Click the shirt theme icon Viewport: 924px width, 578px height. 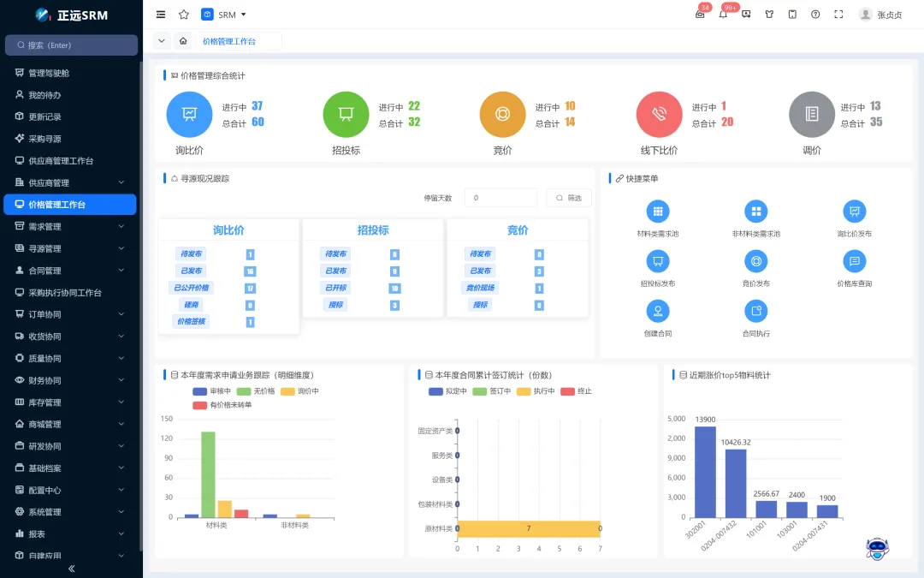coord(769,15)
